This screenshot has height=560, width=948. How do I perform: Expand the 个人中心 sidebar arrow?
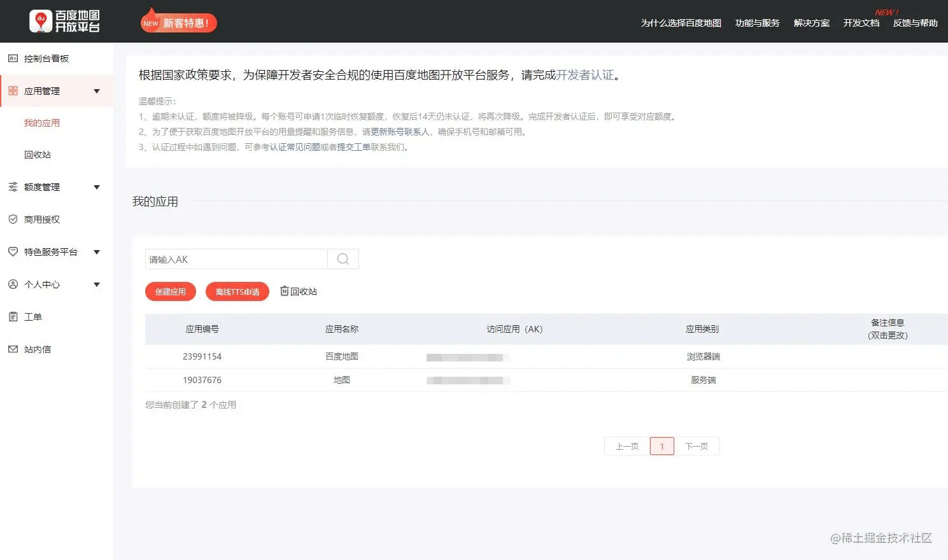pos(97,284)
